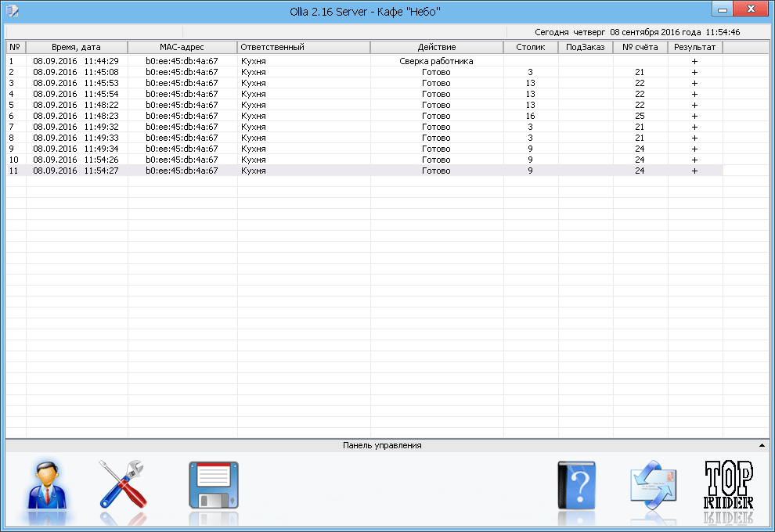Screen dimensions: 775x532
Task: Click the № счёта column header
Action: coord(640,48)
